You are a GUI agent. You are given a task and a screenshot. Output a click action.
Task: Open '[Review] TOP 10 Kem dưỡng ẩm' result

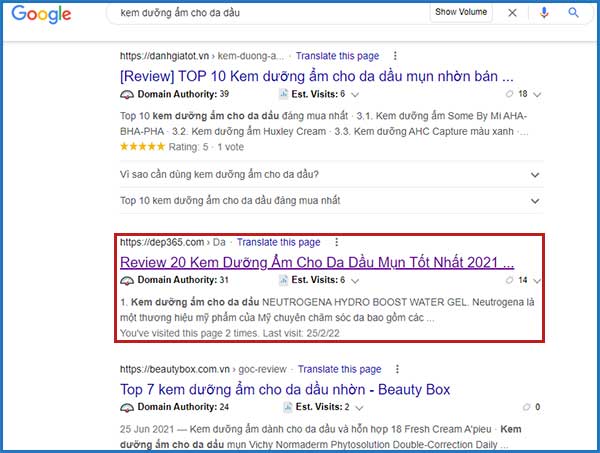coord(317,76)
